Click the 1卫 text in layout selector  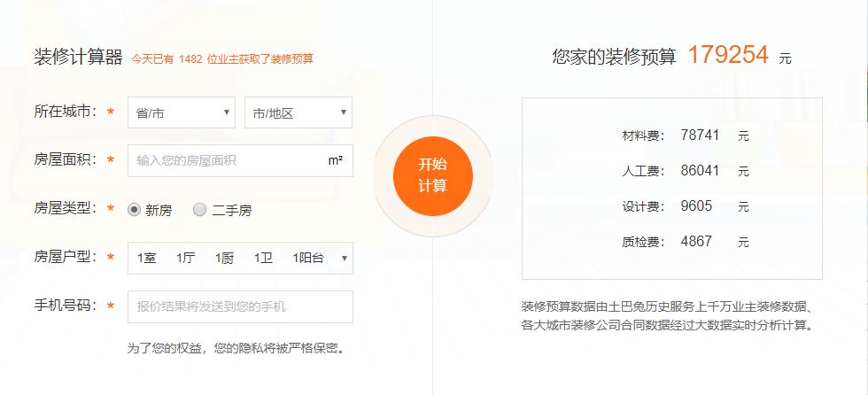coord(264,259)
